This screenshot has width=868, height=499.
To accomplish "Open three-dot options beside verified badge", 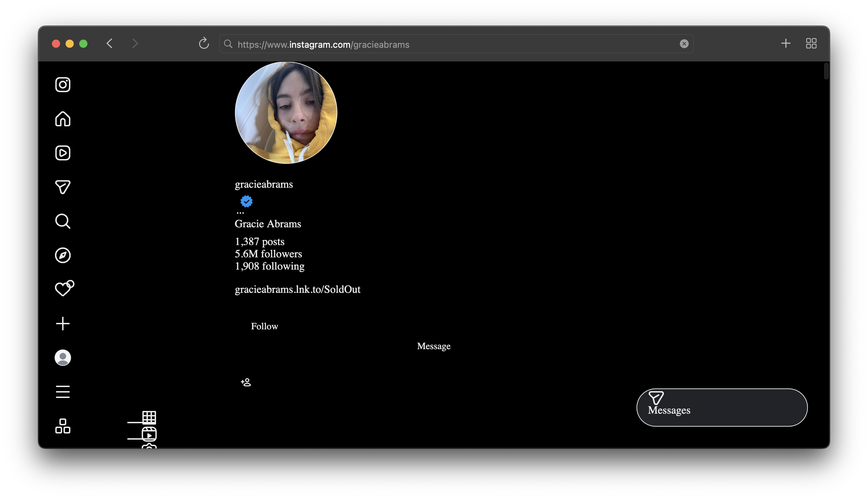I will (240, 213).
